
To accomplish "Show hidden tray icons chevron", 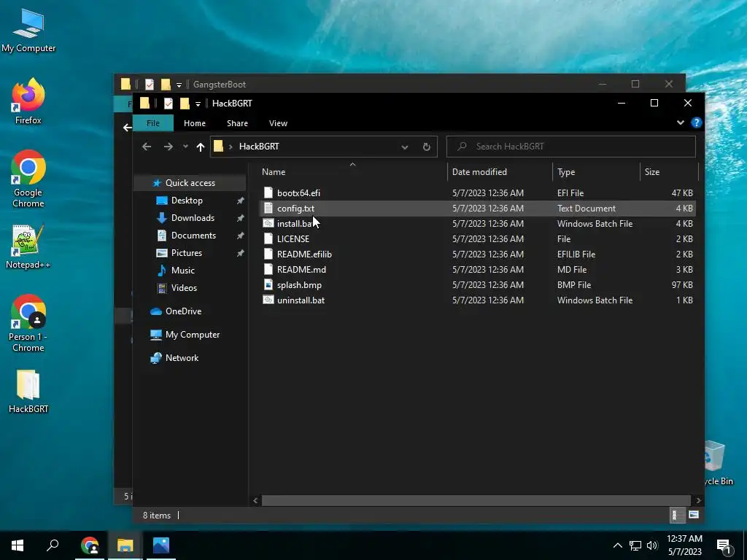I will [x=617, y=545].
